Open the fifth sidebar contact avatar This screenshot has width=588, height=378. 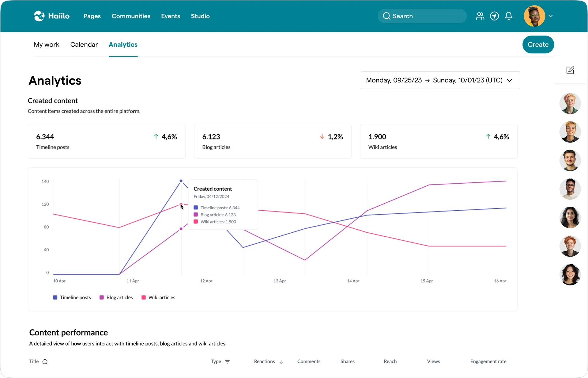(570, 217)
